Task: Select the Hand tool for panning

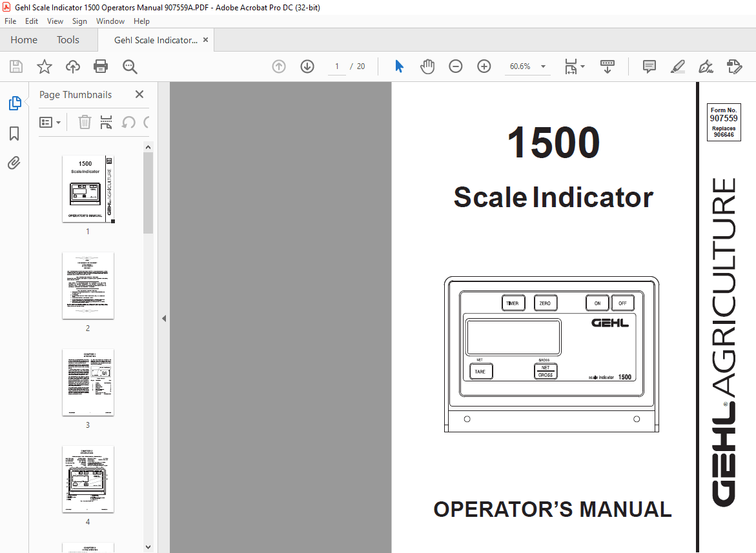Action: click(x=427, y=66)
